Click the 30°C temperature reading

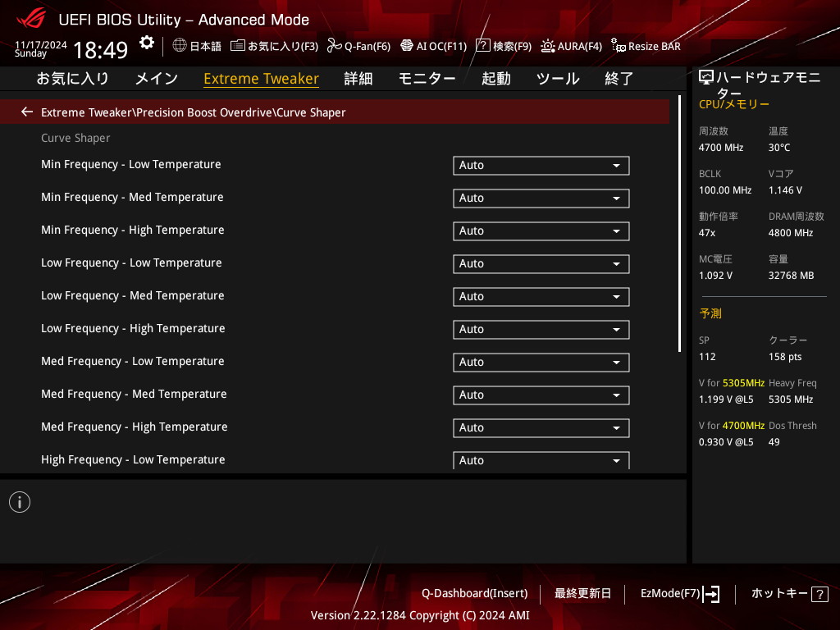coord(779,148)
